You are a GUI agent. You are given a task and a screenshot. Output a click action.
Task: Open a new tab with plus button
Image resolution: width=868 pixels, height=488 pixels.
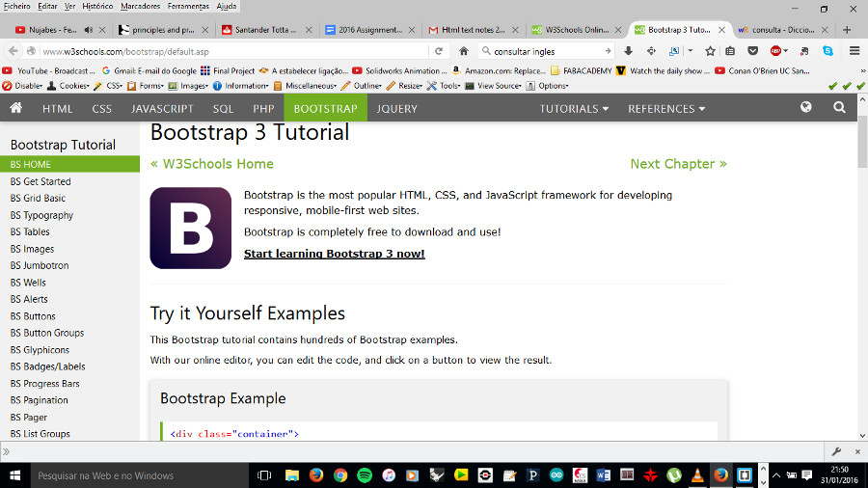click(x=847, y=30)
